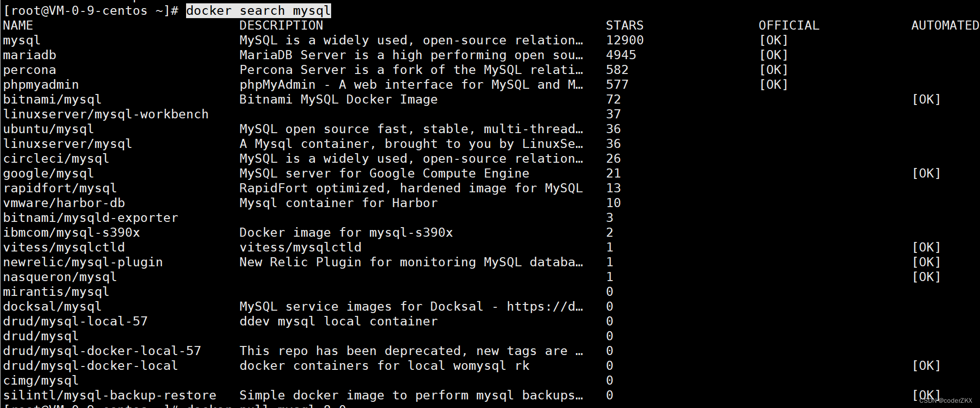The width and height of the screenshot is (980, 408).
Task: Click the 'drud/mysql-docker-local-57' image name
Action: 102,351
